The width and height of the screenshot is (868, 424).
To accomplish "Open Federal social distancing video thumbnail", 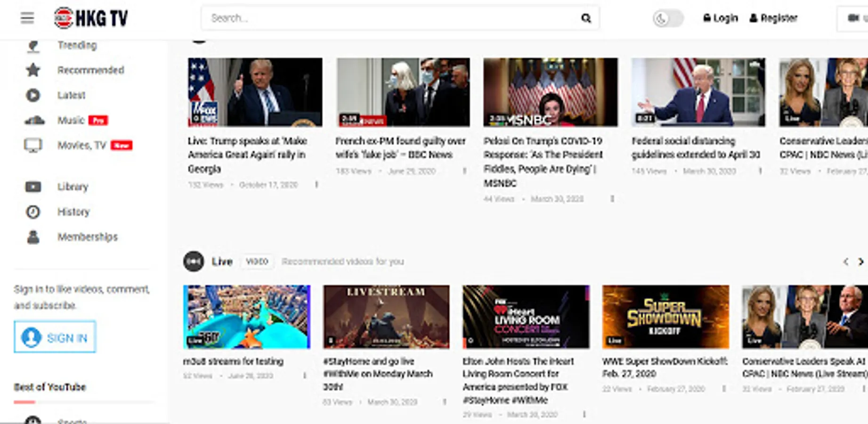I will click(698, 92).
